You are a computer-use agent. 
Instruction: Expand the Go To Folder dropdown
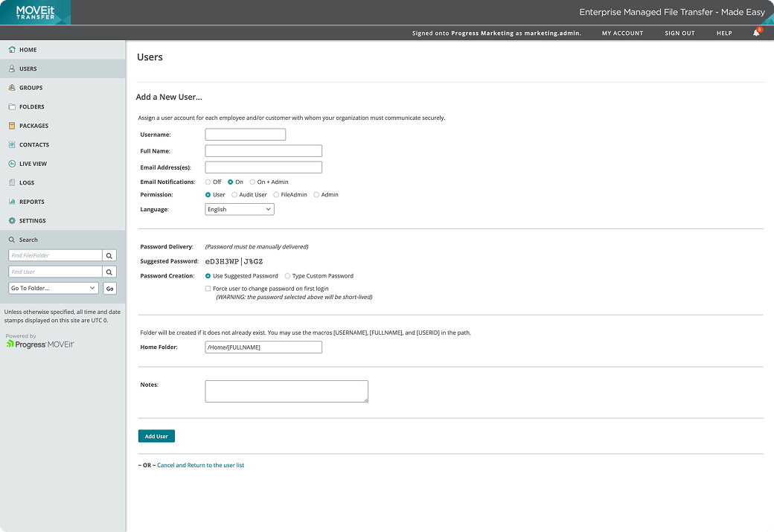click(x=54, y=288)
